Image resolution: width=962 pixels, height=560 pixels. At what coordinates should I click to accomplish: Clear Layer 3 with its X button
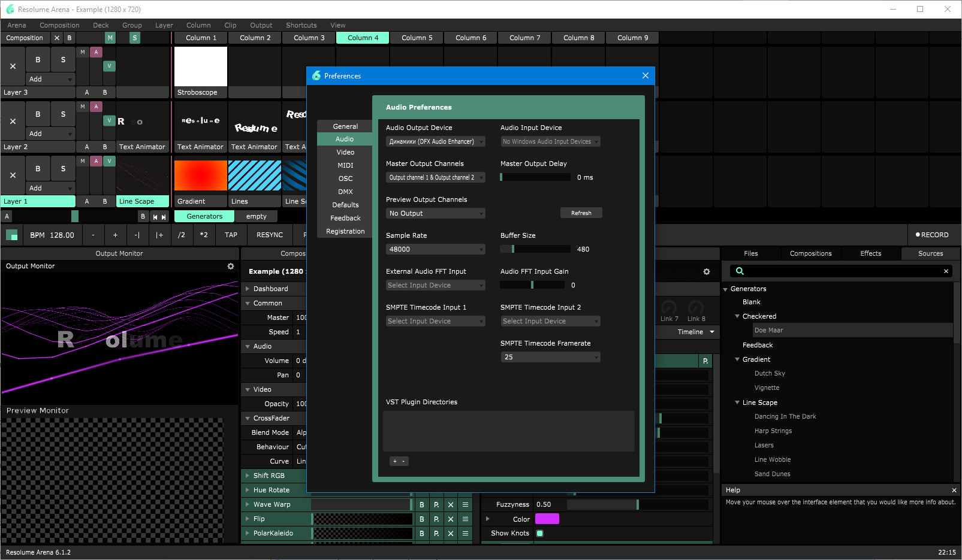tap(13, 66)
